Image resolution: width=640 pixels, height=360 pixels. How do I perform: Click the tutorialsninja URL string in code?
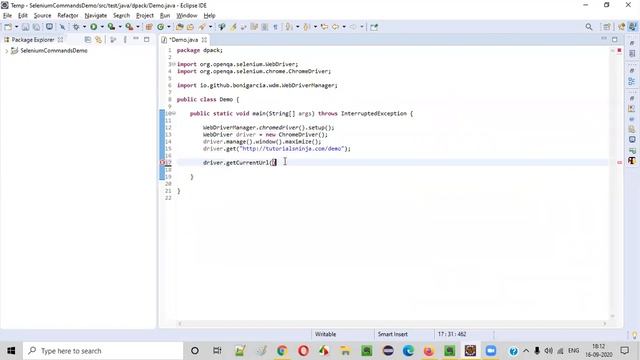point(293,149)
